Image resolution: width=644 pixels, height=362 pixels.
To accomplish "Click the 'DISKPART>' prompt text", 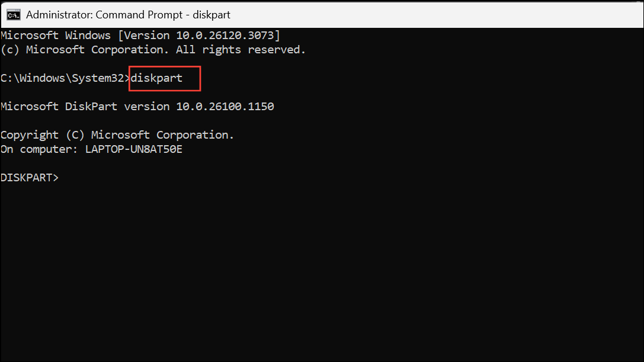I will point(30,178).
